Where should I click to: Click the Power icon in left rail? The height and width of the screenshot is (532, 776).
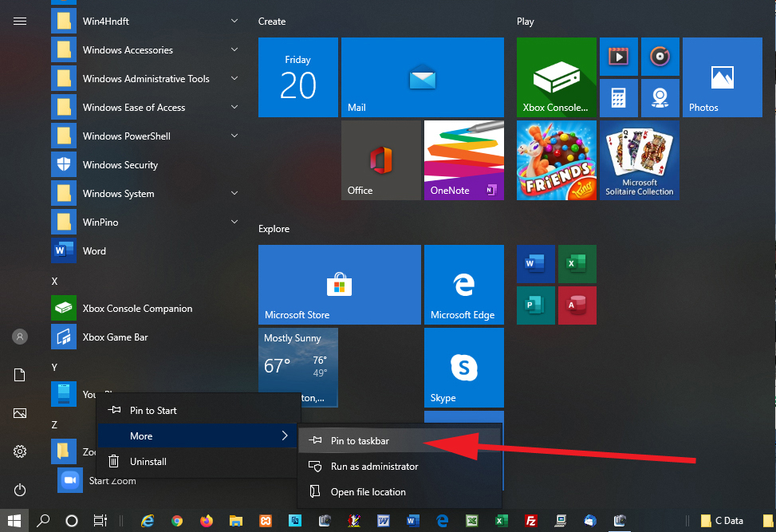(x=20, y=490)
